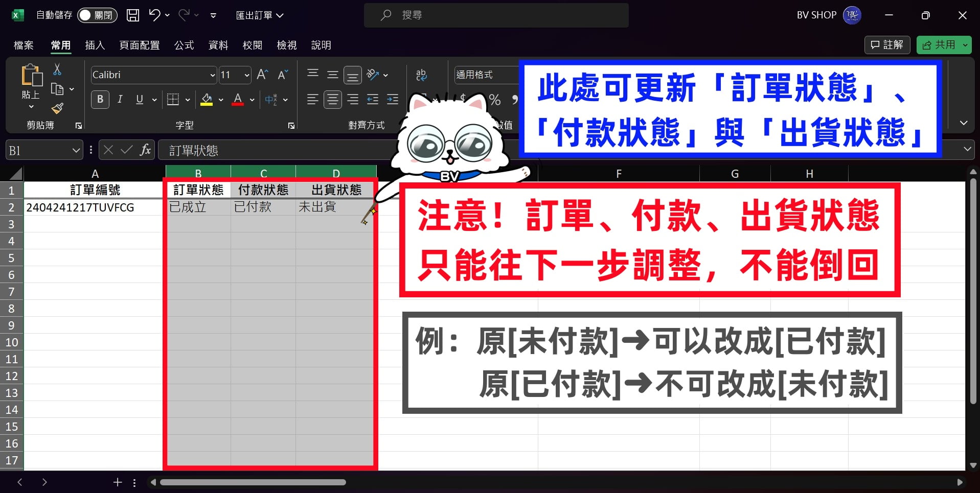Viewport: 980px width, 493px height.
Task: Apply yellow fill color bucket
Action: 207,99
